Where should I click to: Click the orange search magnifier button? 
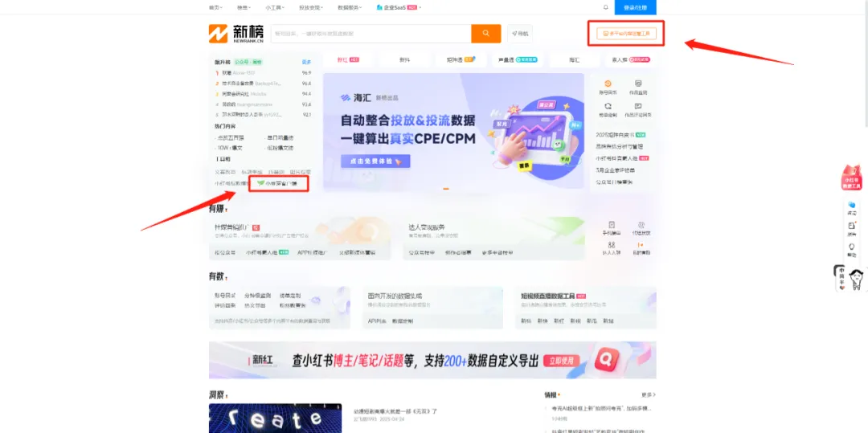[486, 34]
